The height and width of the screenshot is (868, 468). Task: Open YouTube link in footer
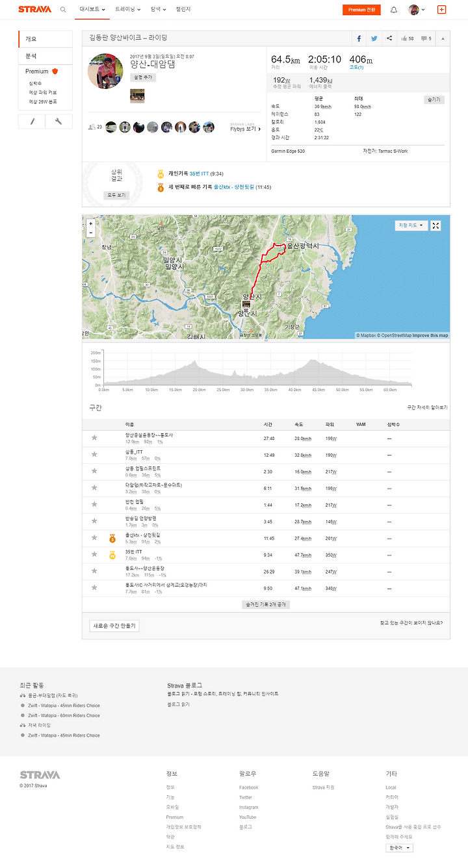(248, 817)
